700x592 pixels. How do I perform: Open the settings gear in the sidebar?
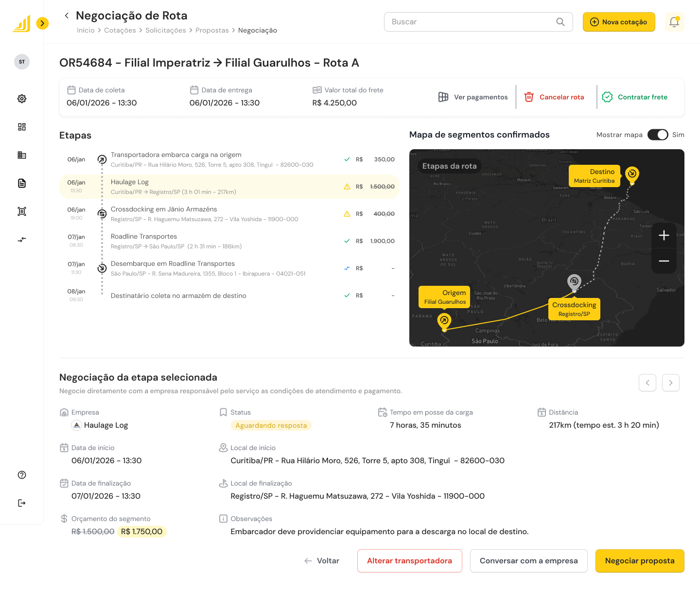pos(22,99)
